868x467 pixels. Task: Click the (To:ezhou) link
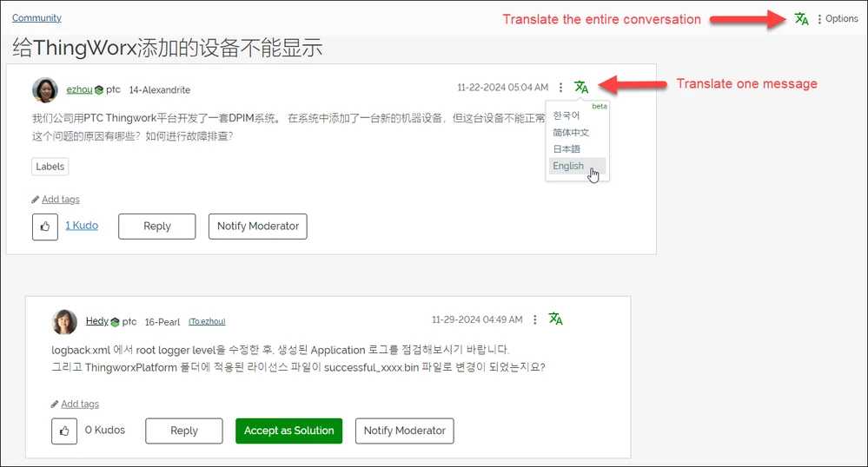(207, 321)
